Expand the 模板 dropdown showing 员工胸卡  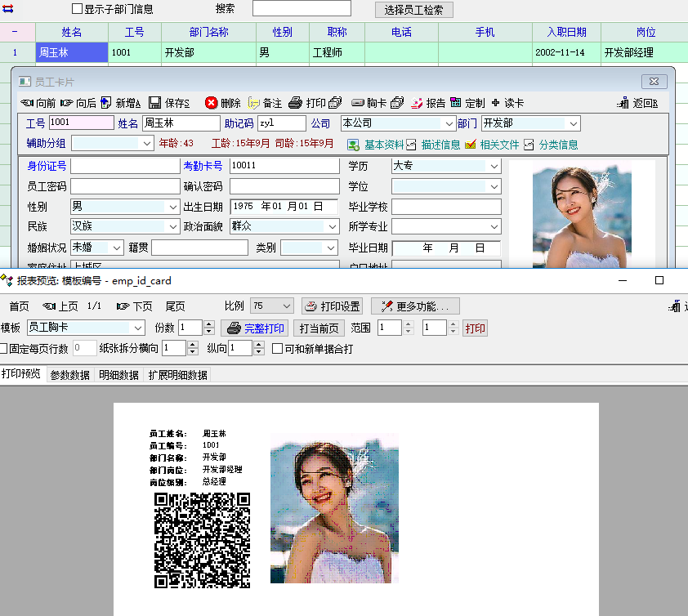pos(137,328)
